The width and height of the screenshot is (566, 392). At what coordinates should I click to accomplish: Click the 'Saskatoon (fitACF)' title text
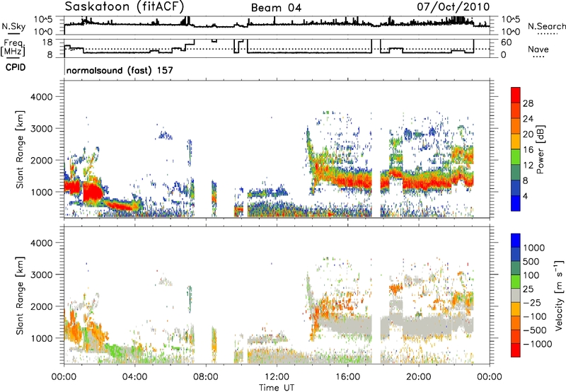pyautogui.click(x=125, y=6)
